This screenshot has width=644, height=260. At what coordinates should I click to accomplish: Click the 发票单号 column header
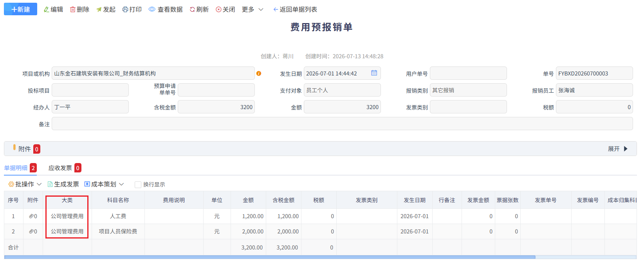point(546,200)
